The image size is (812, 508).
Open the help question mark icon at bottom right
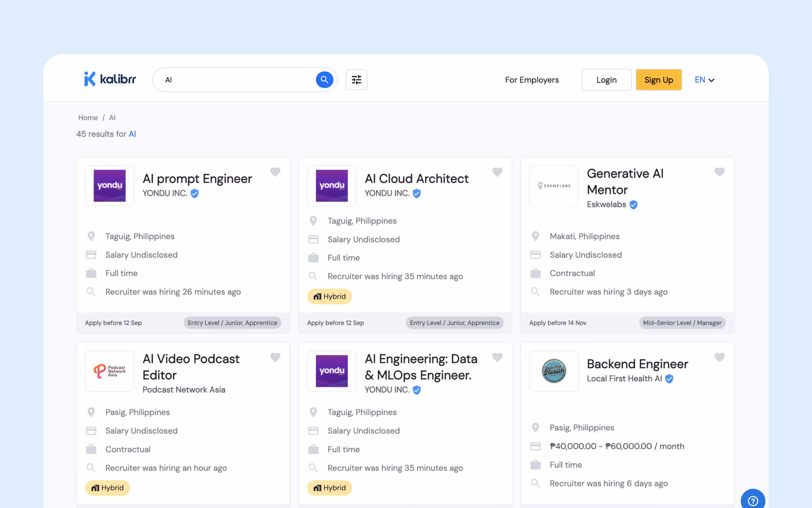click(x=752, y=500)
